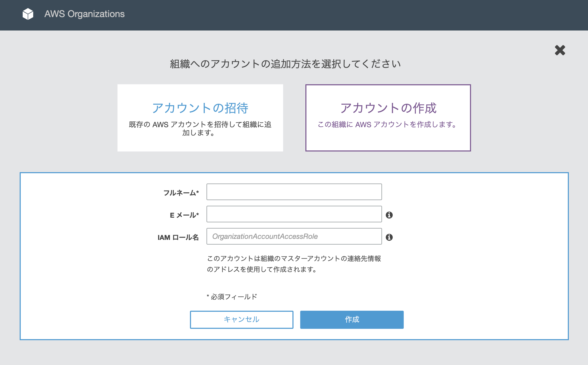Click the フルネーム label
Screen dimensions: 588x365
(181, 193)
